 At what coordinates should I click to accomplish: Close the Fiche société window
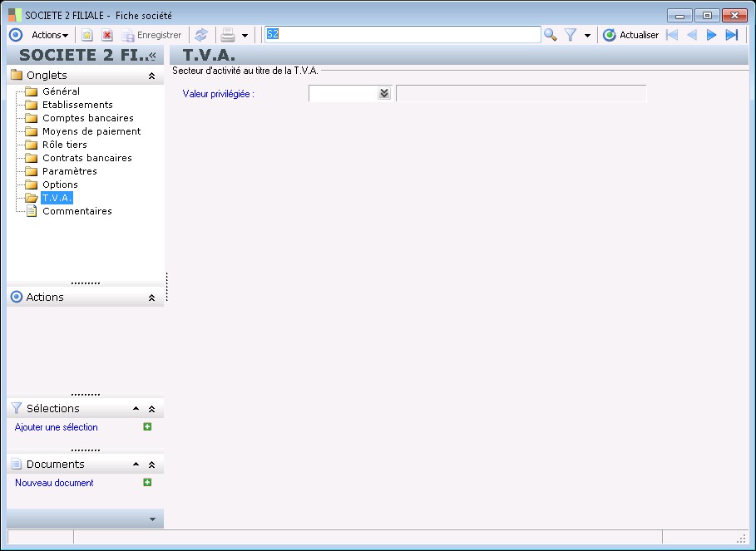point(734,16)
